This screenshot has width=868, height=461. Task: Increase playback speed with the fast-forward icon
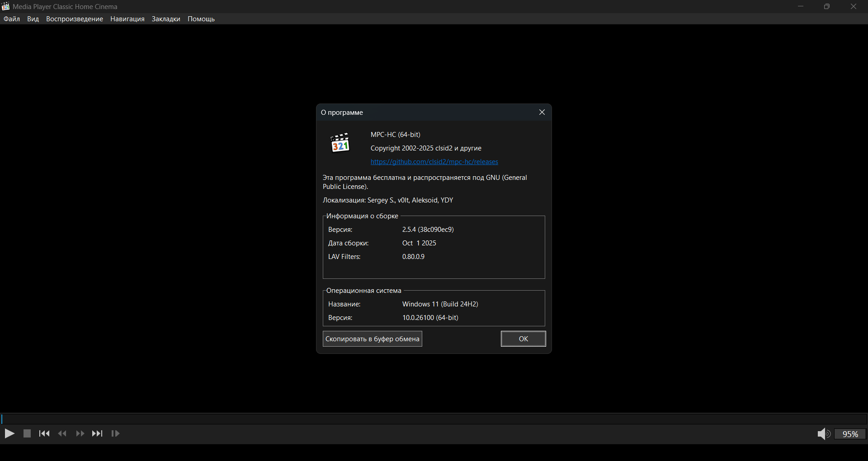80,434
